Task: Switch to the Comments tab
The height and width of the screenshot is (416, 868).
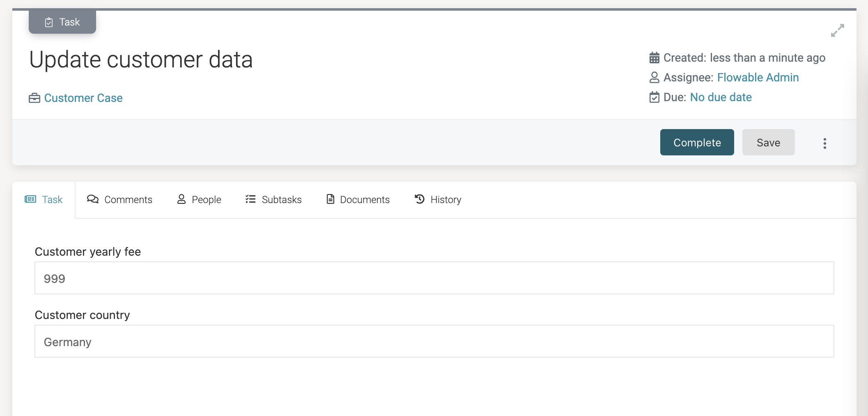Action: click(x=129, y=199)
